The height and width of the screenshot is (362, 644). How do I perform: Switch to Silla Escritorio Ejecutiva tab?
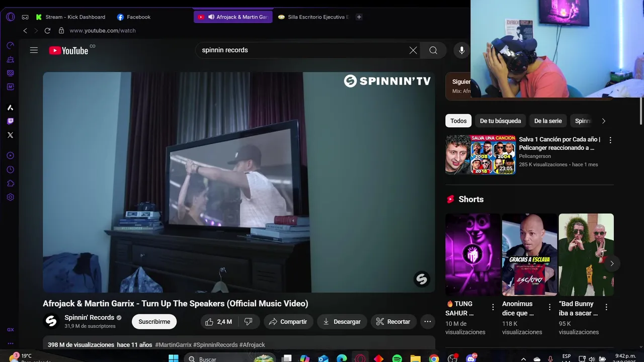pos(313,17)
